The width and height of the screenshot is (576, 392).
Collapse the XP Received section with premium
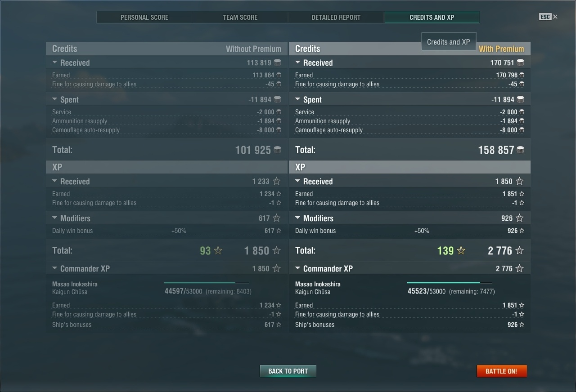pyautogui.click(x=298, y=181)
